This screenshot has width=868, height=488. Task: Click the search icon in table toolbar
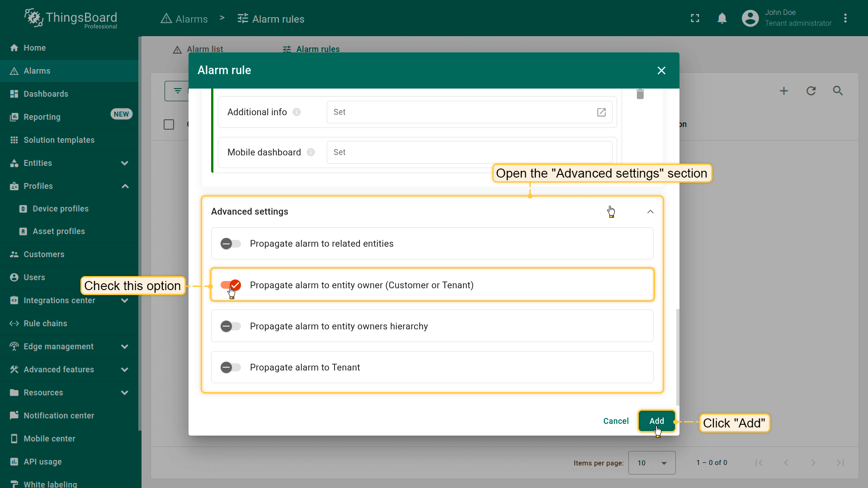pos(838,91)
